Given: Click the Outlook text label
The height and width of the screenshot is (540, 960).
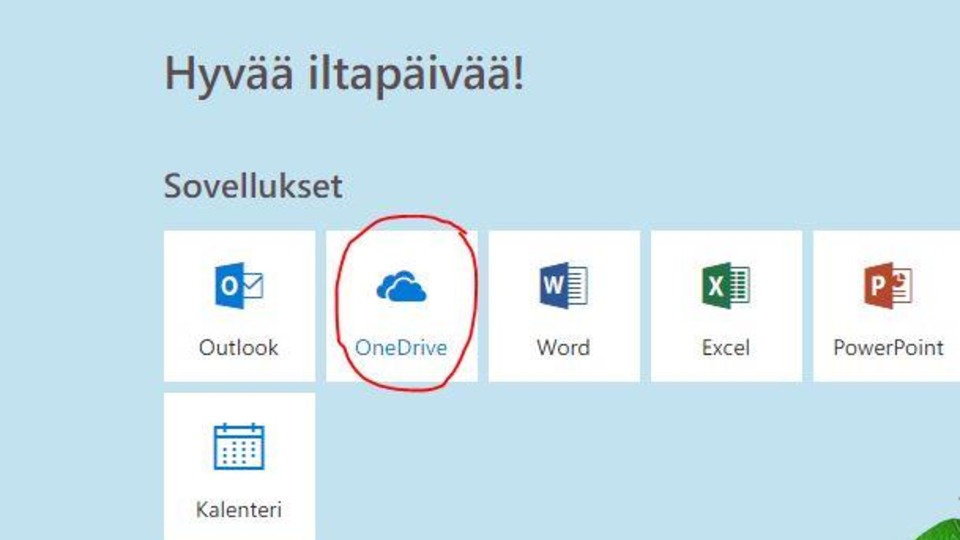Looking at the screenshot, I should click(x=239, y=348).
